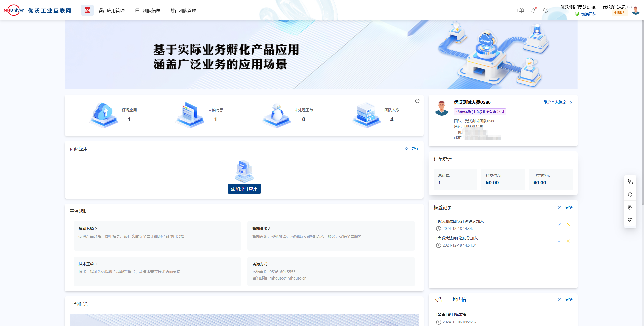Switch to the 公告 tab
This screenshot has height=326, width=644.
click(x=438, y=299)
